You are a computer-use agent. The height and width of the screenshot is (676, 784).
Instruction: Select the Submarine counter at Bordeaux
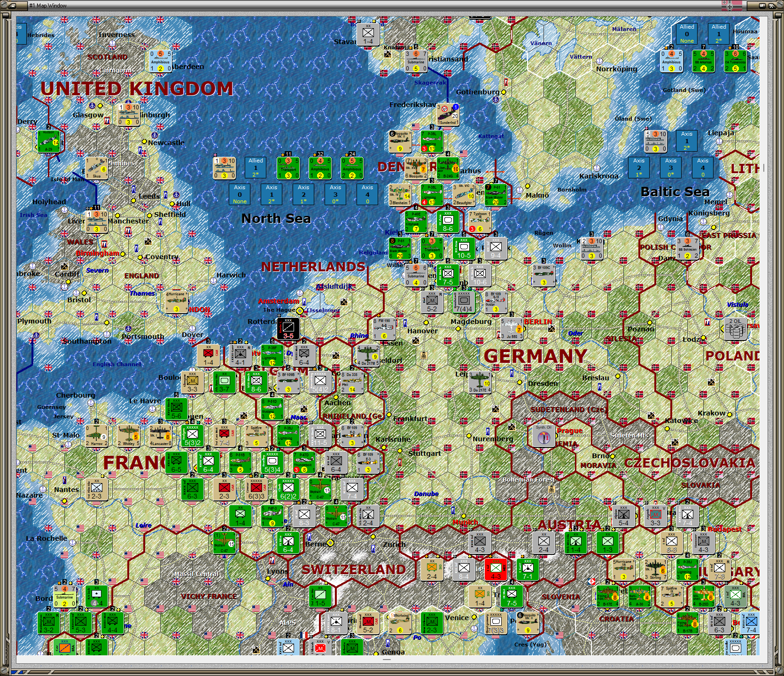click(64, 596)
